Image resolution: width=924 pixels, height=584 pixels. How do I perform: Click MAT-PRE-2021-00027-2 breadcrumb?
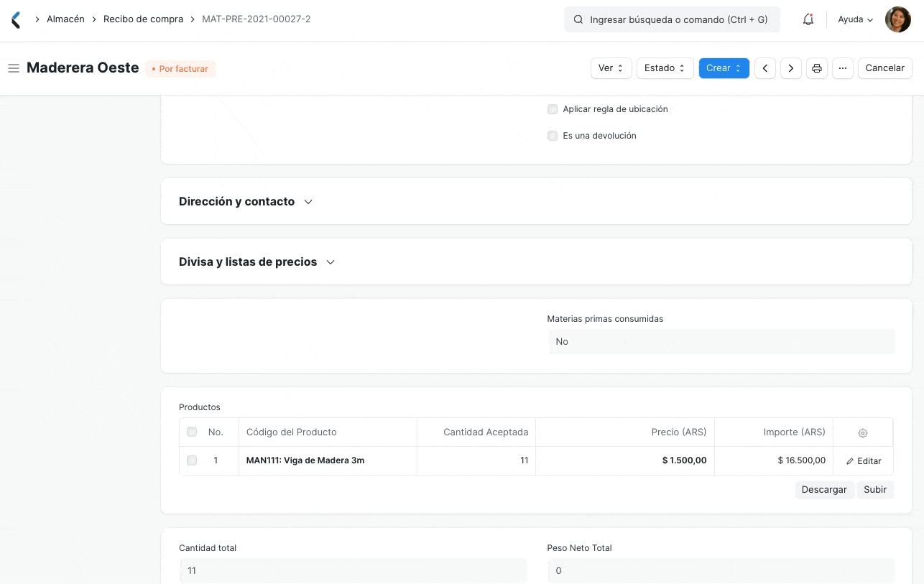coord(257,19)
